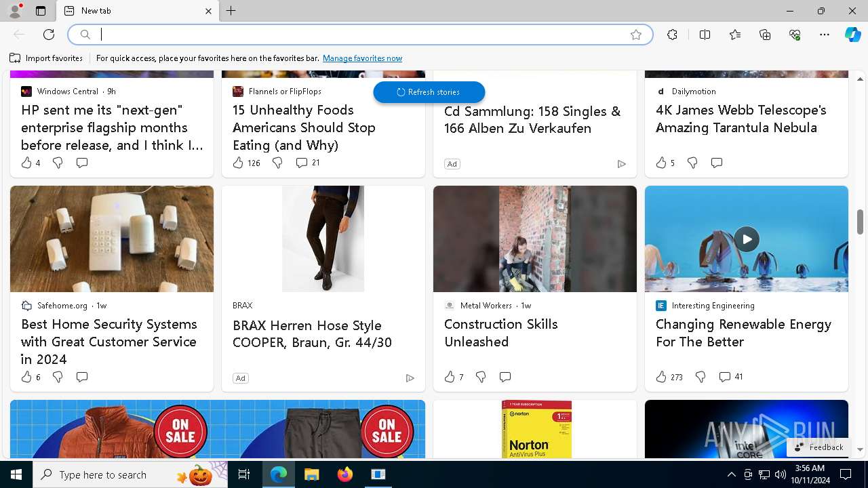Comment on James Webb Telescope story
Viewport: 868px width, 488px height.
[x=717, y=163]
